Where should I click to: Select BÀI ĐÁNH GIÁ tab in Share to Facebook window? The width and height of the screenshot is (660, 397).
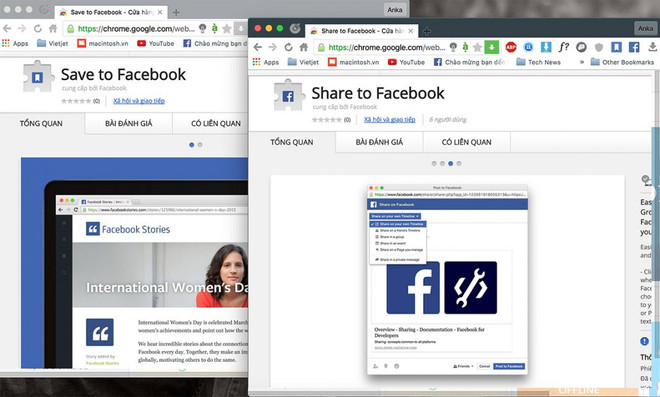(379, 142)
